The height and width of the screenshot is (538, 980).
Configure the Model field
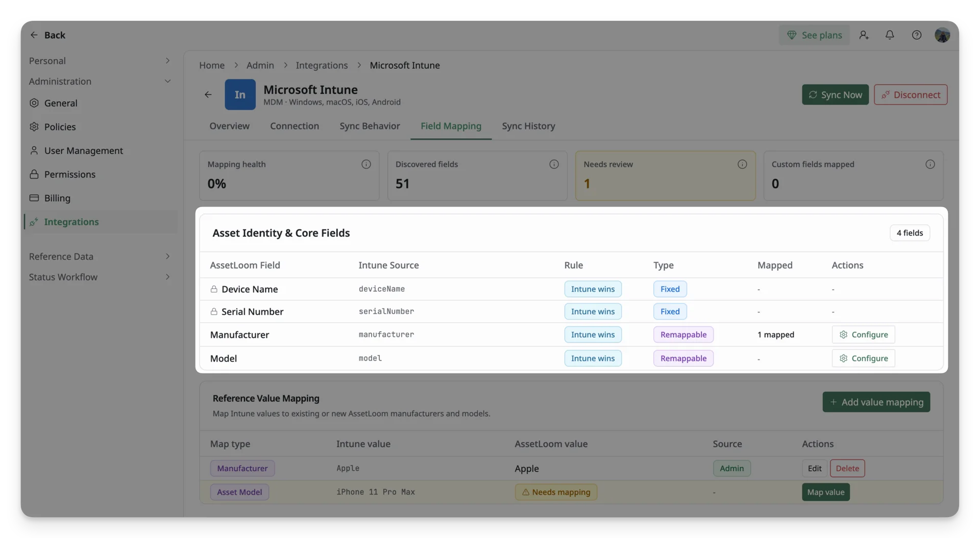(x=863, y=358)
